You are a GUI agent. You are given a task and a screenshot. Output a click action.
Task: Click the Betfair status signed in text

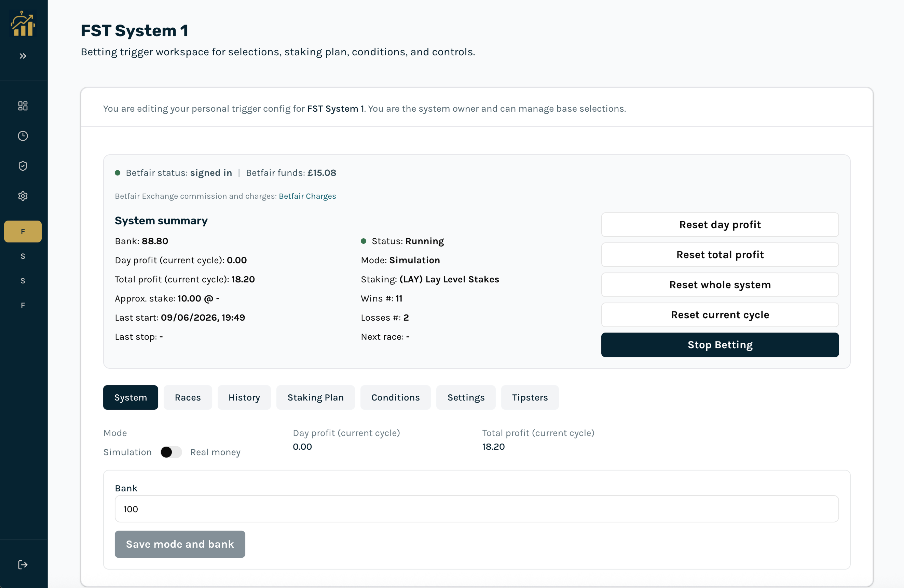tap(179, 173)
